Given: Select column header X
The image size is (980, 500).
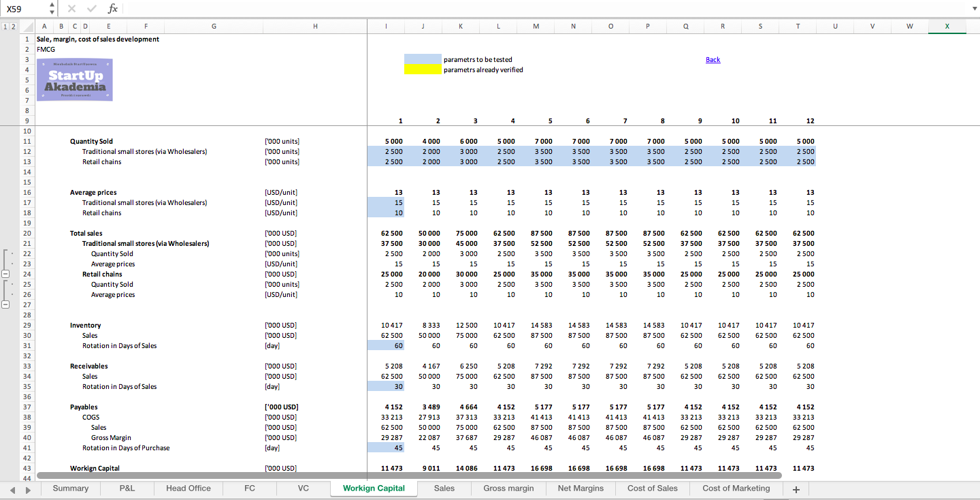Looking at the screenshot, I should [x=947, y=27].
